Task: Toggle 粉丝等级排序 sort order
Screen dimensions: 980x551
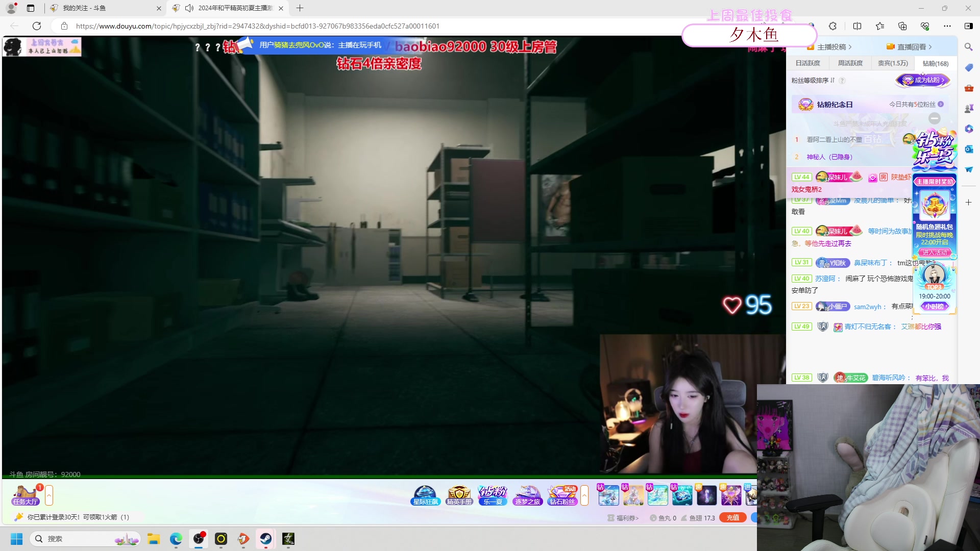Action: point(813,81)
